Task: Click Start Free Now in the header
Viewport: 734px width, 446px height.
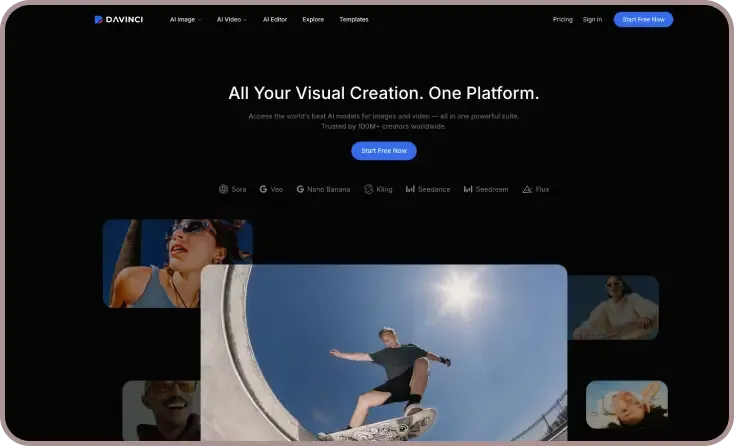Action: click(x=643, y=20)
